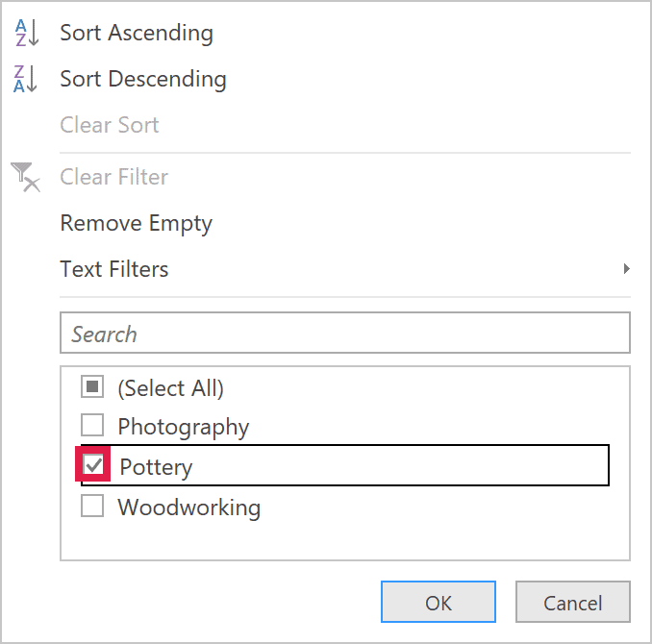Click the Clear Filter funnel icon
The image size is (652, 644).
[26, 177]
